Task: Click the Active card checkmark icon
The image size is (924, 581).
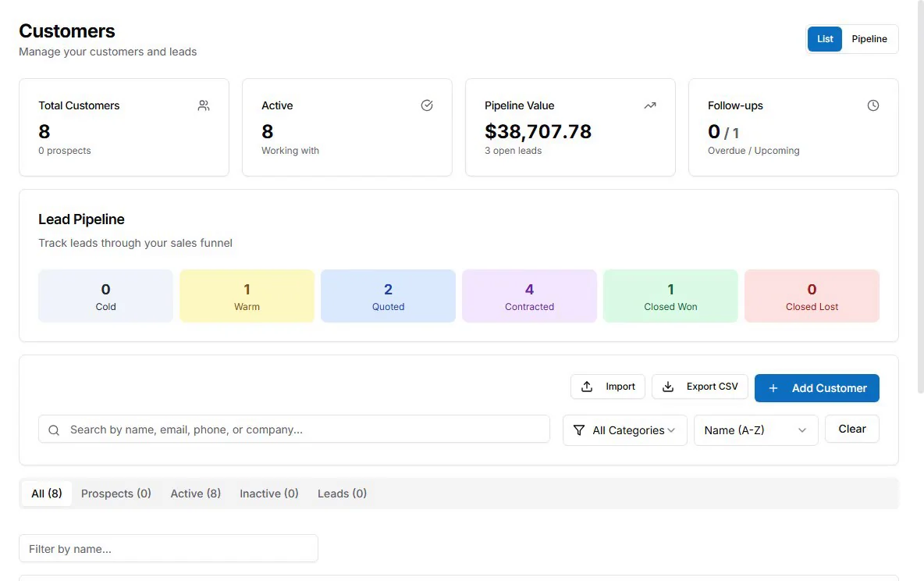Action: click(x=427, y=105)
